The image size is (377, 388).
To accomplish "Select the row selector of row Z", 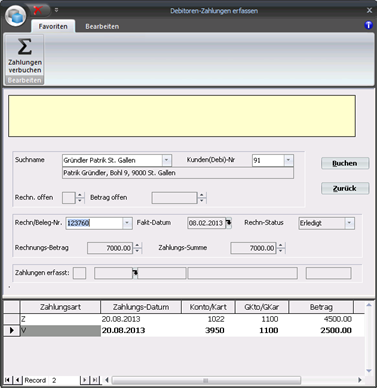I will click(x=12, y=319).
